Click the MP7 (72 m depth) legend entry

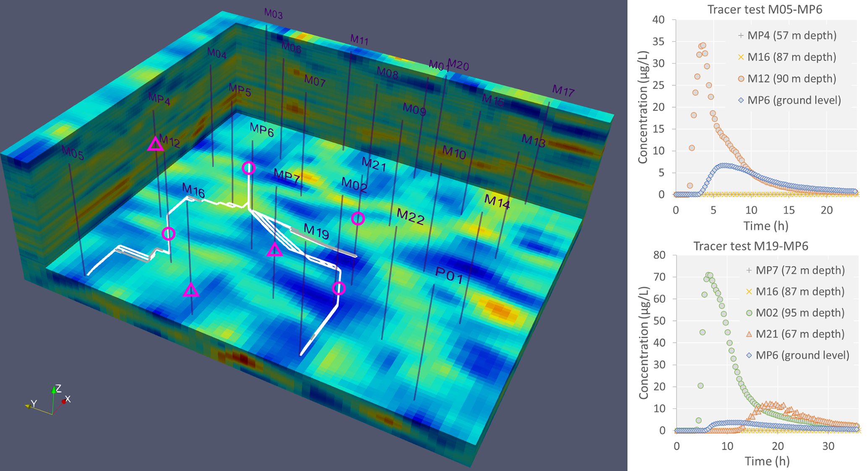[x=800, y=270]
